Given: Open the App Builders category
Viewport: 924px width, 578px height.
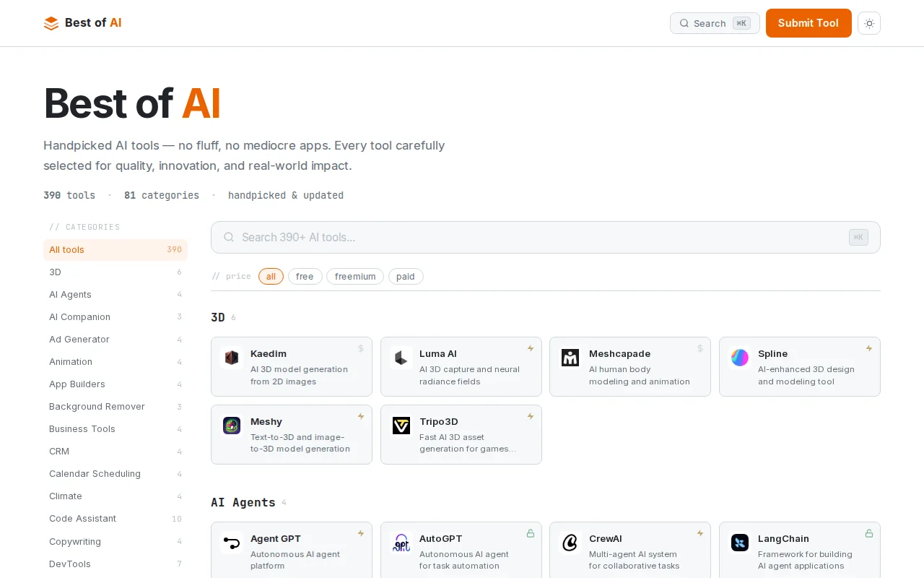Looking at the screenshot, I should point(115,384).
